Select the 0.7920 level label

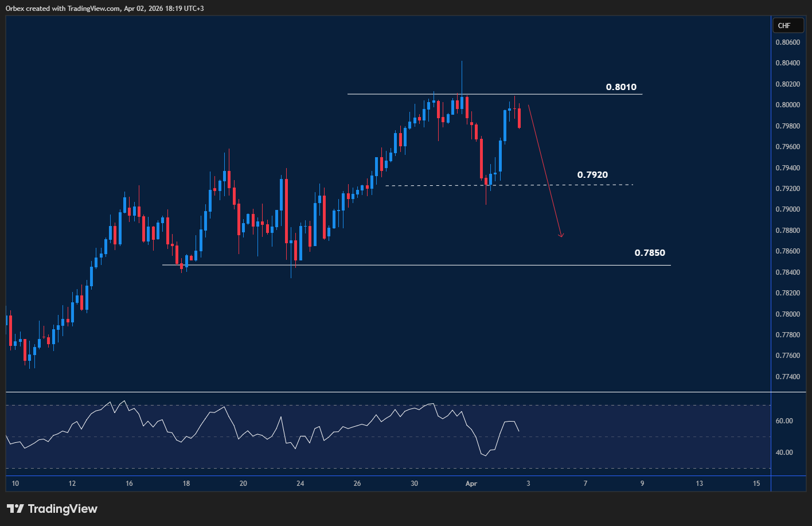[592, 174]
